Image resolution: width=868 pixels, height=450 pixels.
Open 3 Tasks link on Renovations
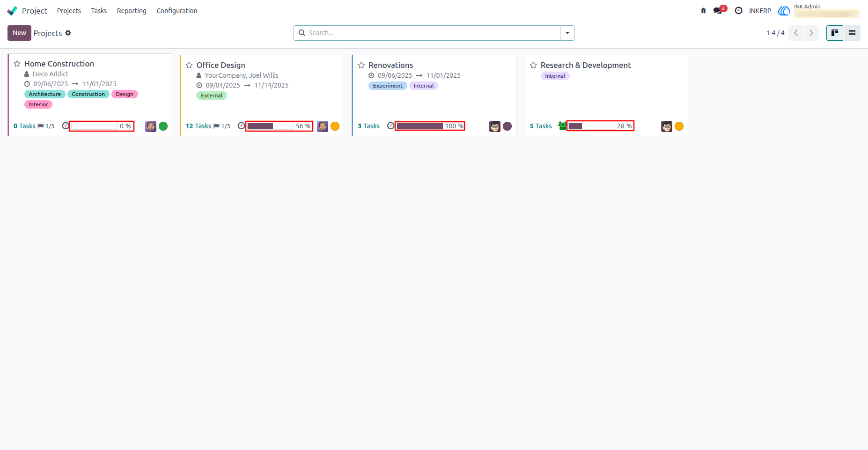369,126
